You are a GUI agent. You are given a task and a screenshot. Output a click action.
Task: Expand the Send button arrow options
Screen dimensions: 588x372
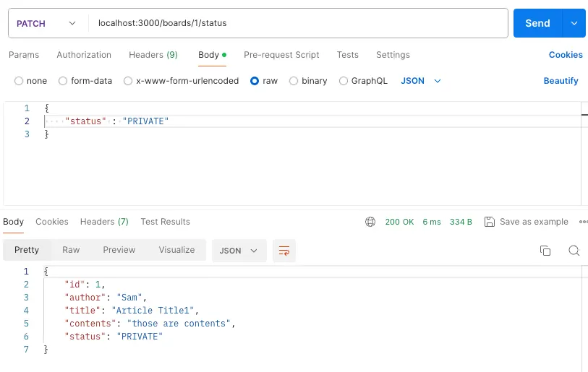tap(574, 23)
